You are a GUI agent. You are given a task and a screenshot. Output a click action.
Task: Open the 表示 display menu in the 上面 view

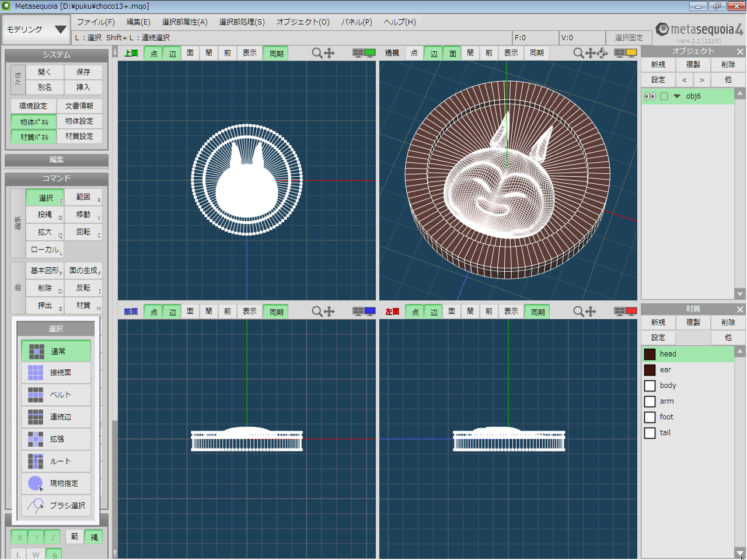pyautogui.click(x=250, y=53)
